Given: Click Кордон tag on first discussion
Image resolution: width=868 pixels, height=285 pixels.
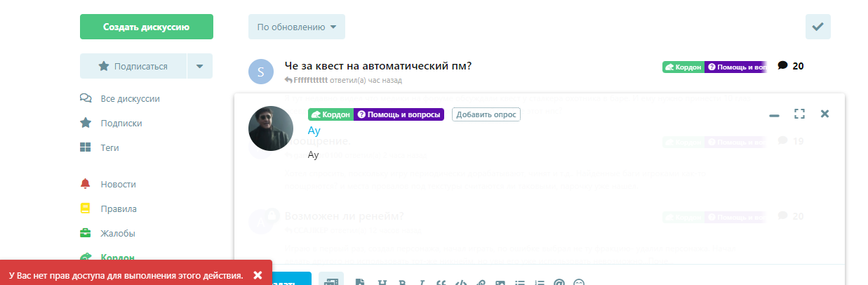Looking at the screenshot, I should 683,67.
